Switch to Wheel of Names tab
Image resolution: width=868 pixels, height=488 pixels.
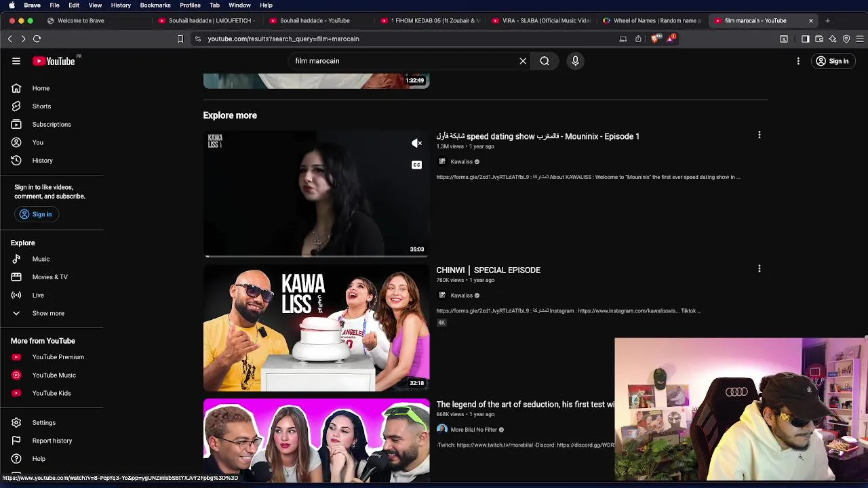(652, 20)
